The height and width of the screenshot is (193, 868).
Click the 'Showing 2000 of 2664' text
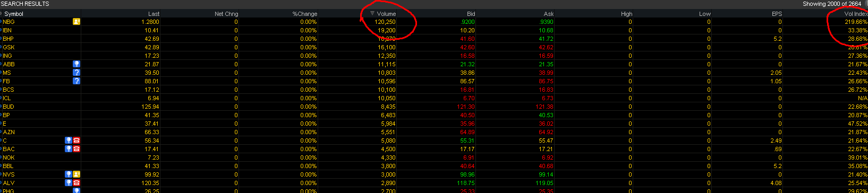click(x=832, y=4)
